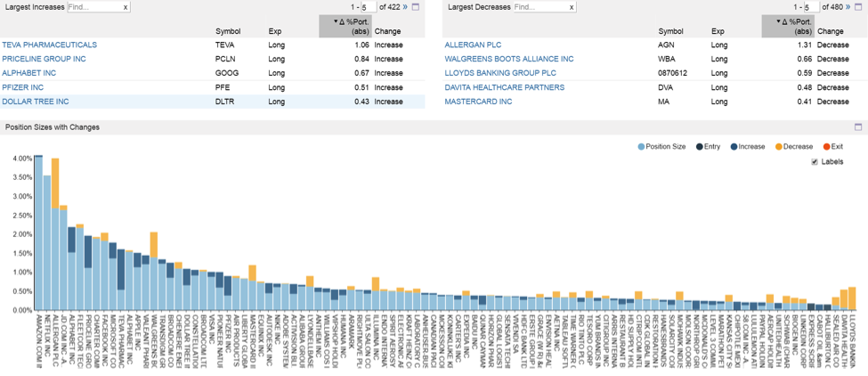The width and height of the screenshot is (868, 376).
Task: Click the ALLERGAN PLC bar in chart
Action: [x=55, y=233]
